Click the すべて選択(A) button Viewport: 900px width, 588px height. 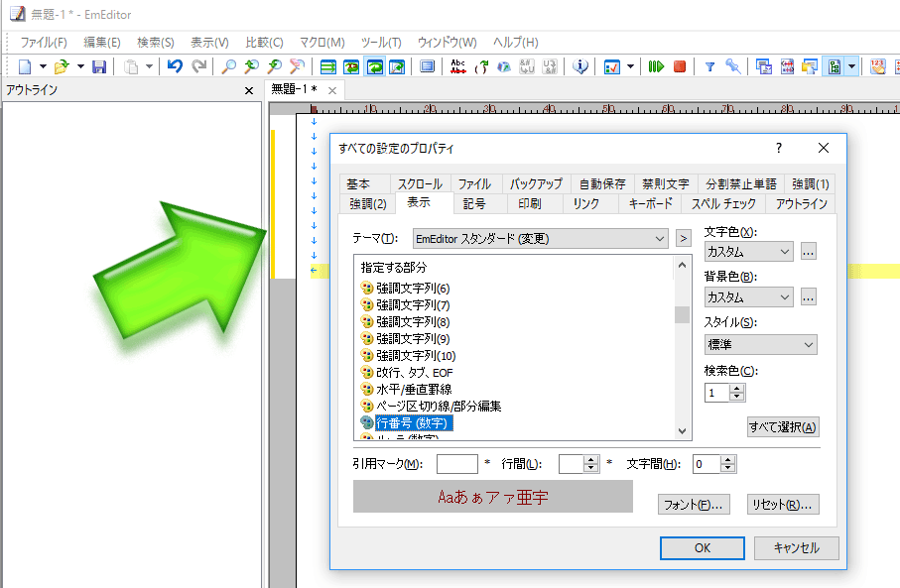pyautogui.click(x=782, y=426)
